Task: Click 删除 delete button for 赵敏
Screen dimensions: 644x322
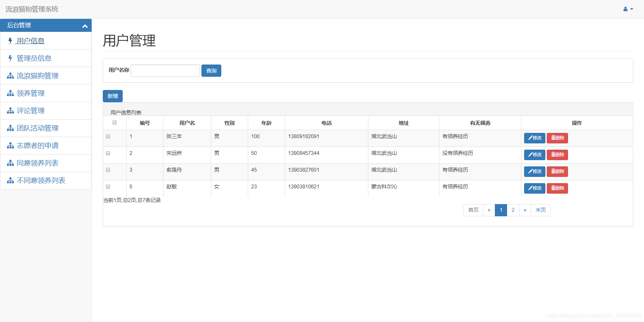Action: click(557, 188)
